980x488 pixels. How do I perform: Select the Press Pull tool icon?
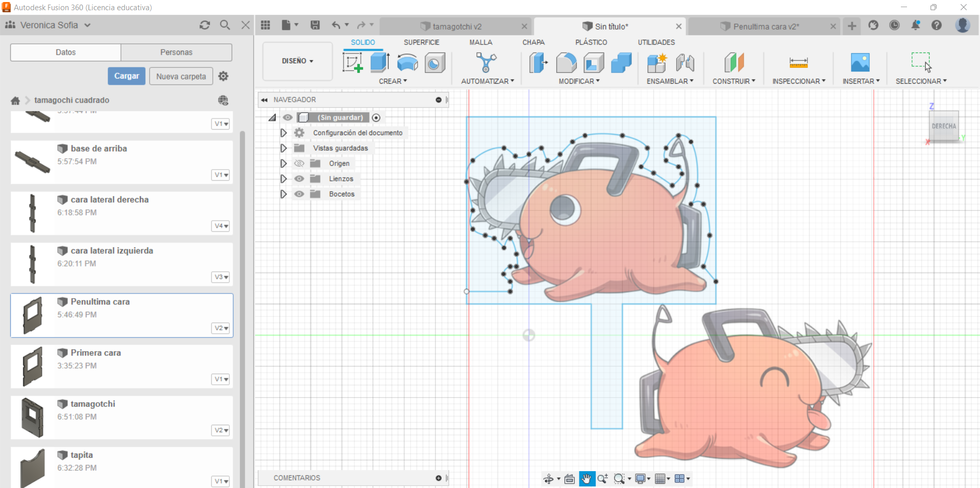coord(538,63)
